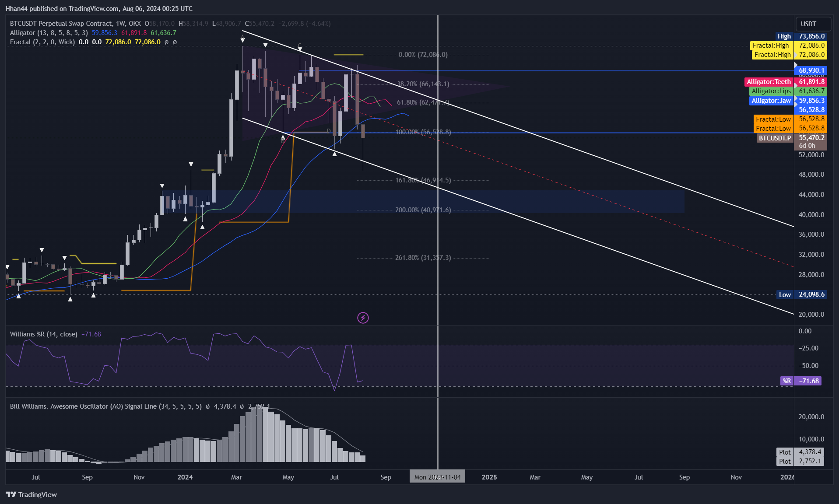
Task: Select the 261.80% Fibonacci level label
Action: 423,258
